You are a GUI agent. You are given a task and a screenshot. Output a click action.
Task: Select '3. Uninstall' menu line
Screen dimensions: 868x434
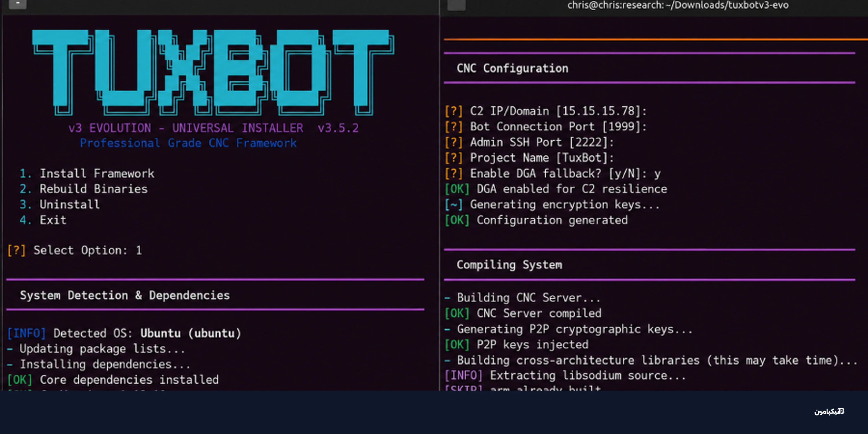60,205
